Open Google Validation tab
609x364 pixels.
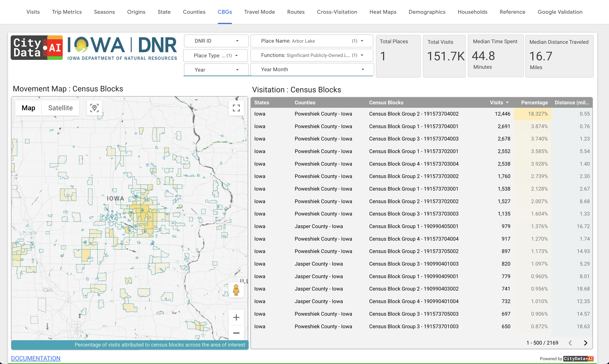(x=560, y=12)
